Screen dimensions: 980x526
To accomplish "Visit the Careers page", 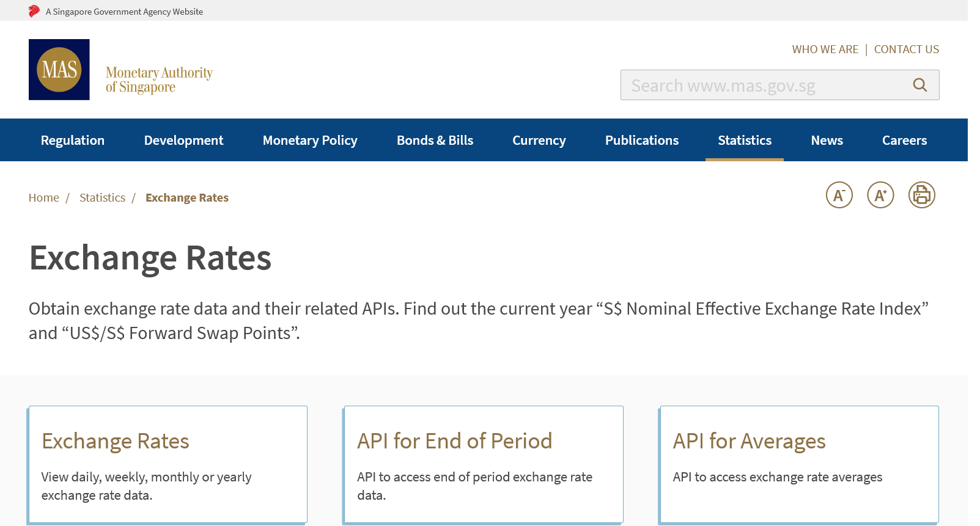I will pyautogui.click(x=904, y=141).
